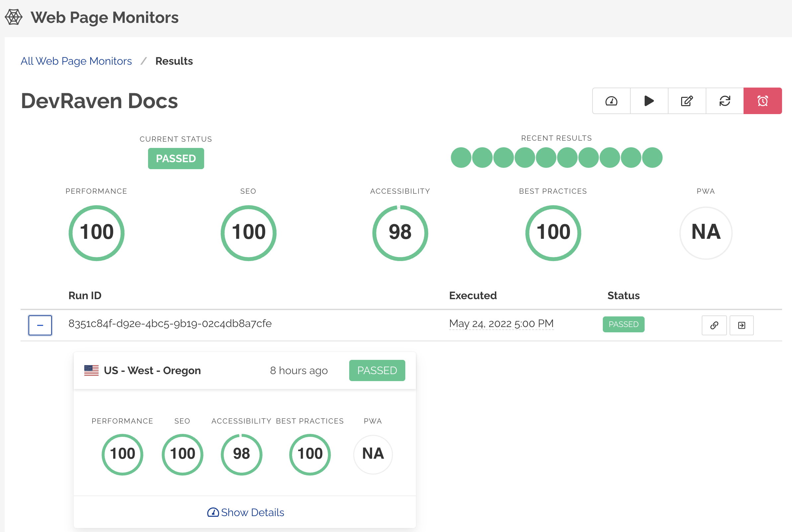
Task: Sort results by the Executed column header
Action: click(x=473, y=296)
